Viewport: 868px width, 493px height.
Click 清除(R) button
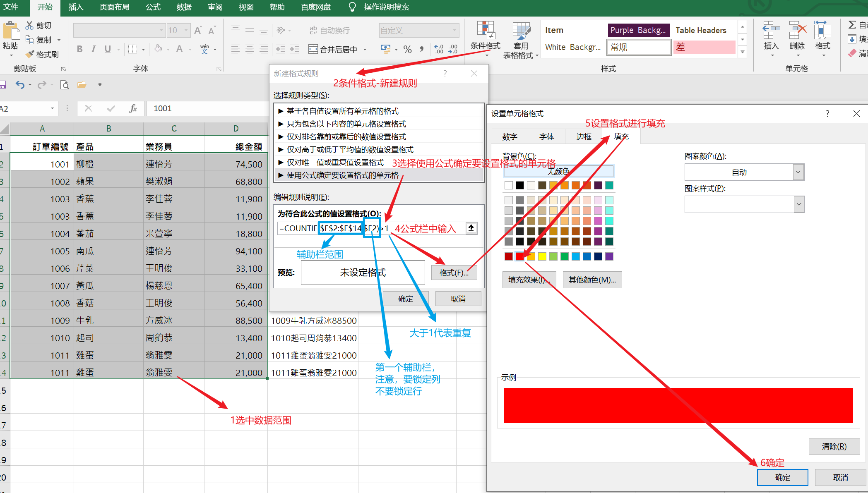[834, 446]
